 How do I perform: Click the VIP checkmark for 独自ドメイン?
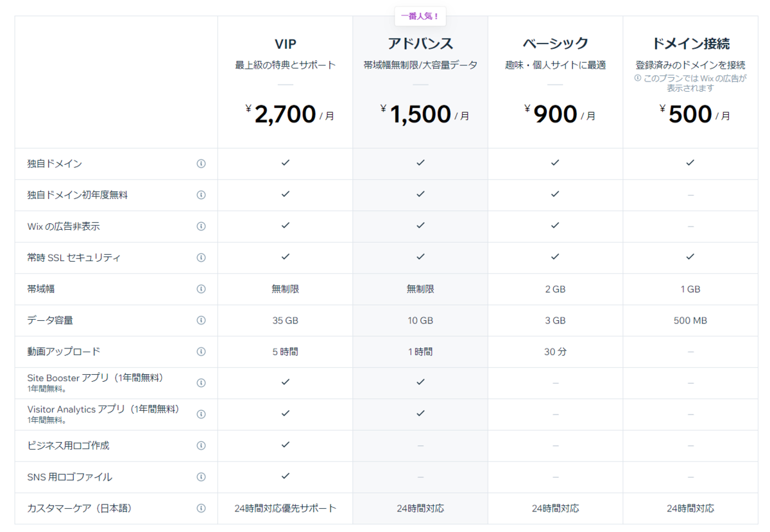coord(284,164)
